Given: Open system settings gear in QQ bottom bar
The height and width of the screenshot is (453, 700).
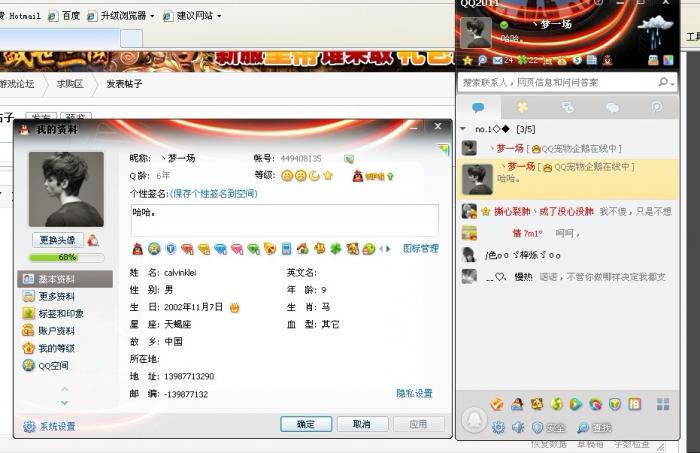Looking at the screenshot, I should coord(498,428).
